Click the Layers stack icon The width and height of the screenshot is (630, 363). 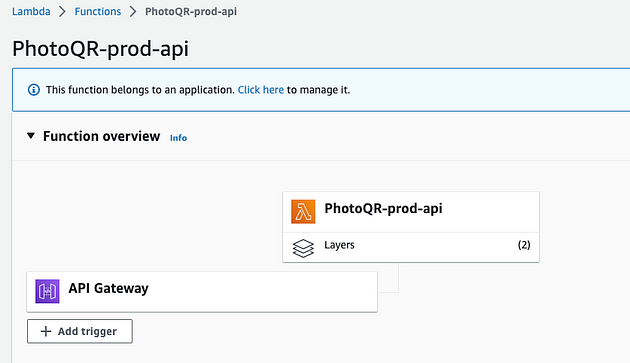coord(303,248)
